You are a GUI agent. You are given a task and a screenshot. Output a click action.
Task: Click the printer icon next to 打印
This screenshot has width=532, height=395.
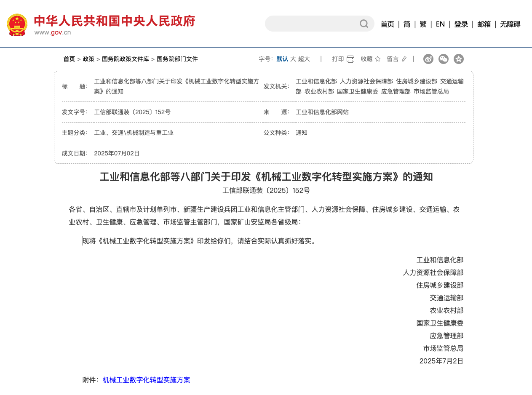[350, 59]
